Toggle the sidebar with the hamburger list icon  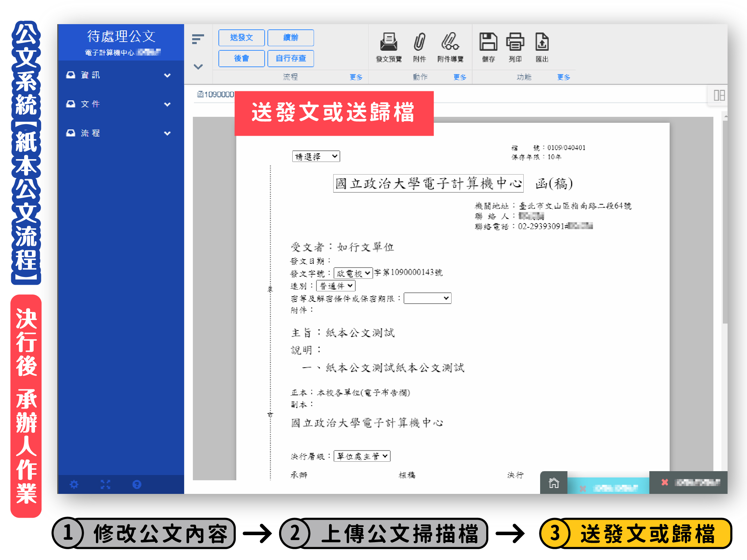click(198, 39)
